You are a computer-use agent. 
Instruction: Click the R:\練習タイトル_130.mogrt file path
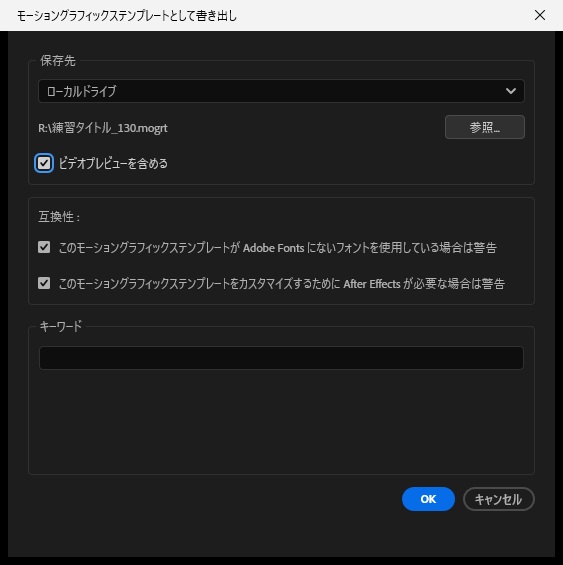tap(103, 128)
